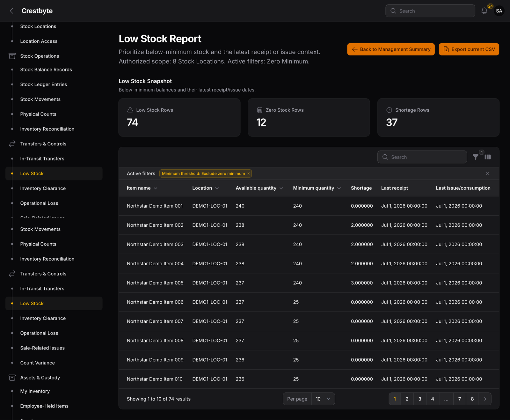Click Showing 1 to 10 of 74 results
The image size is (510, 420).
point(159,399)
